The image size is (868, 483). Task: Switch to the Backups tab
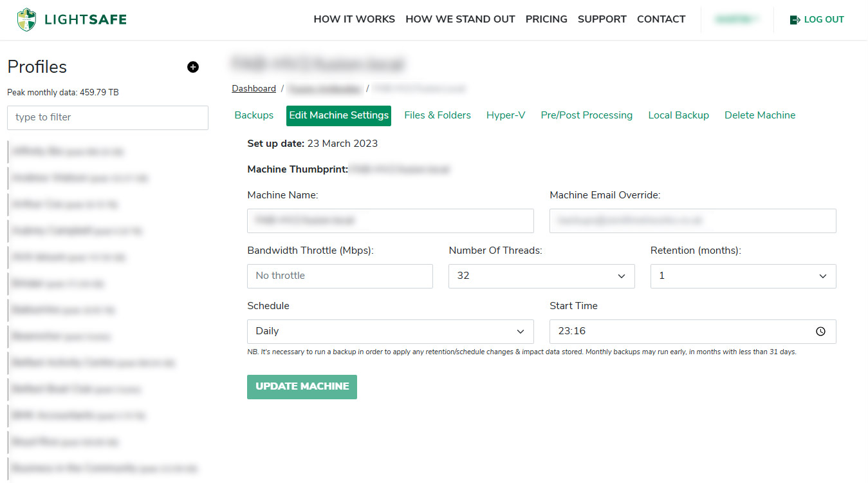254,115
